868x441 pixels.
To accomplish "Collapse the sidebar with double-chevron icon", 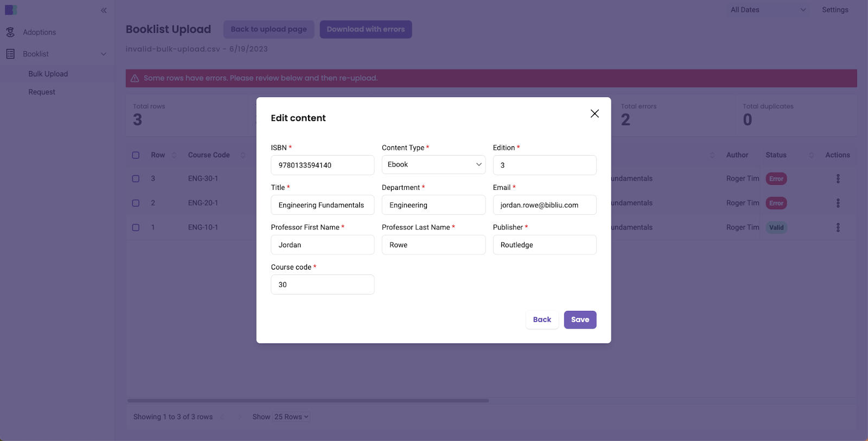I will pos(104,10).
